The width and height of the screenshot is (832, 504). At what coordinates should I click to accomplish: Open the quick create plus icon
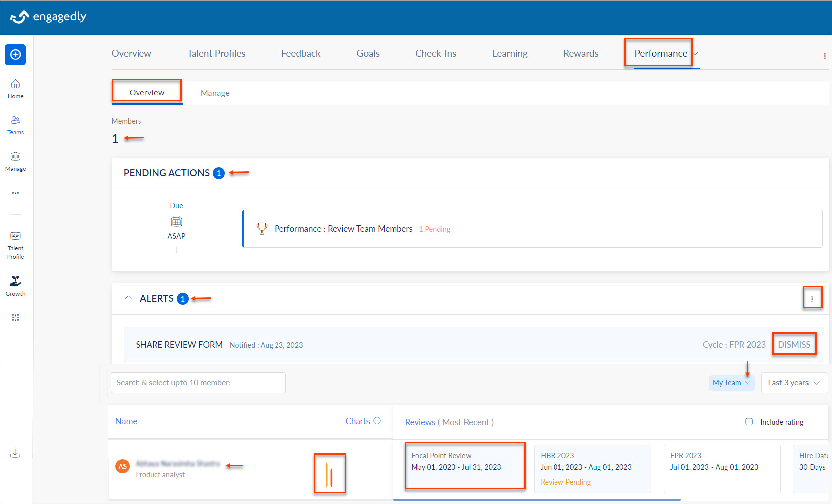pyautogui.click(x=15, y=55)
